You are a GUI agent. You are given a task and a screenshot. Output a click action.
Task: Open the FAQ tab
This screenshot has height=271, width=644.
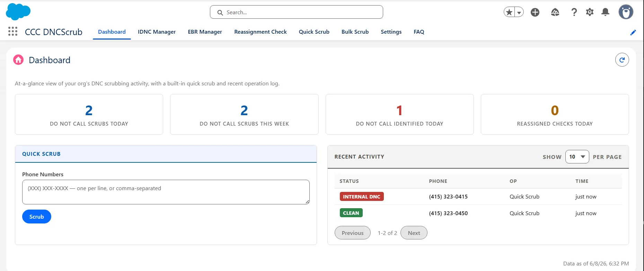(x=419, y=32)
